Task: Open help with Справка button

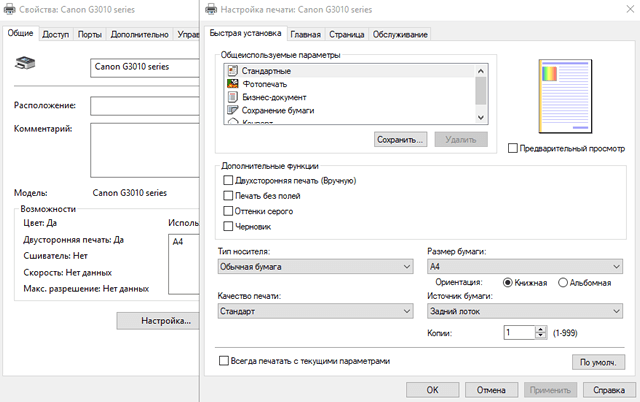Action: pos(609,390)
